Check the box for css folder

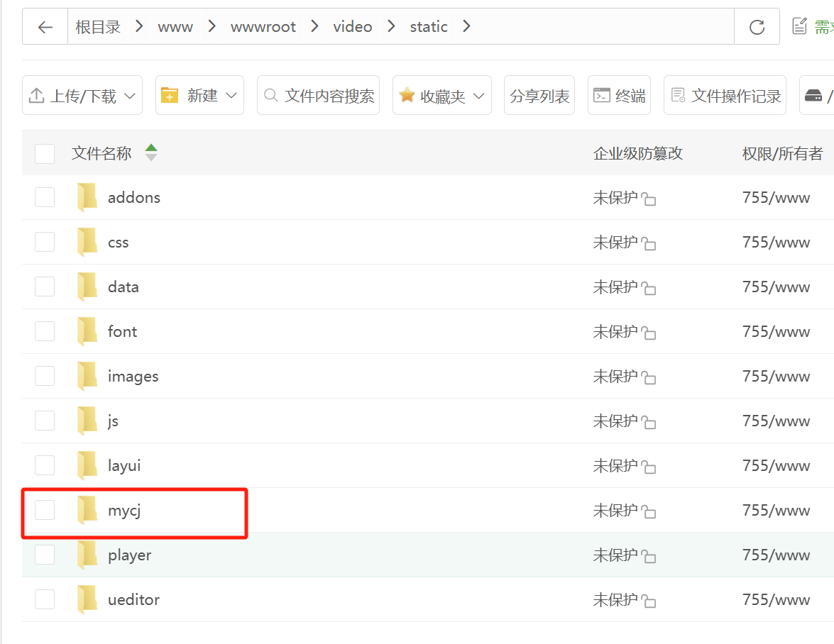click(x=45, y=242)
